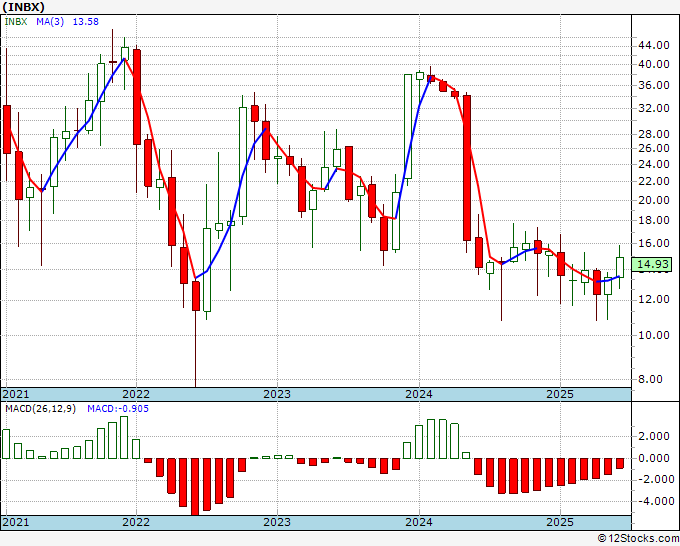Click 2024 on the price chart timeline
Image resolution: width=680 pixels, height=546 pixels.
[x=418, y=394]
